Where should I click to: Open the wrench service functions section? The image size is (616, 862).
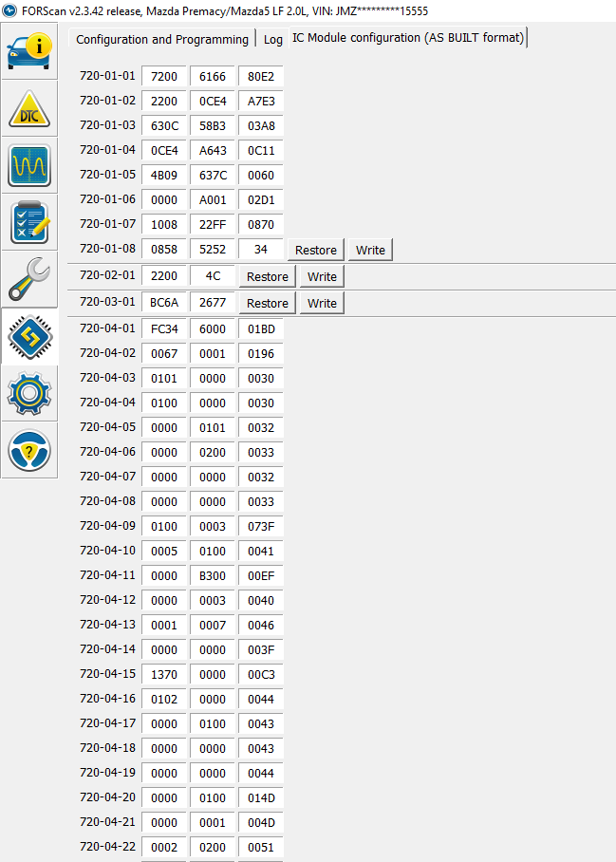click(29, 279)
